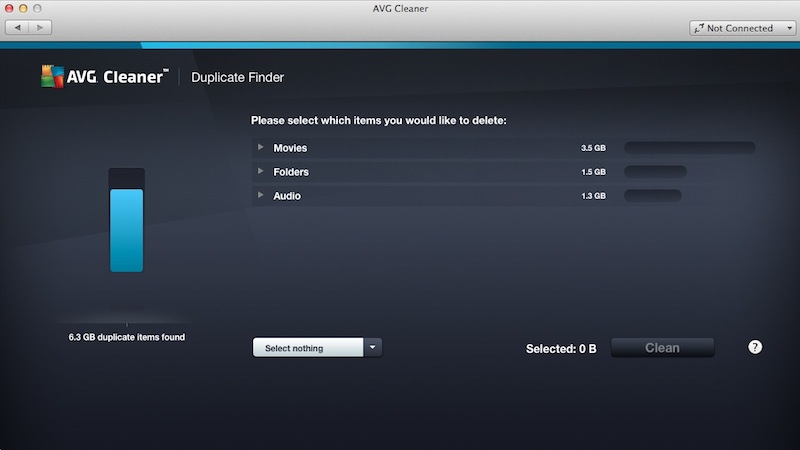Open help via question mark icon
This screenshot has height=450, width=800.
click(x=755, y=347)
